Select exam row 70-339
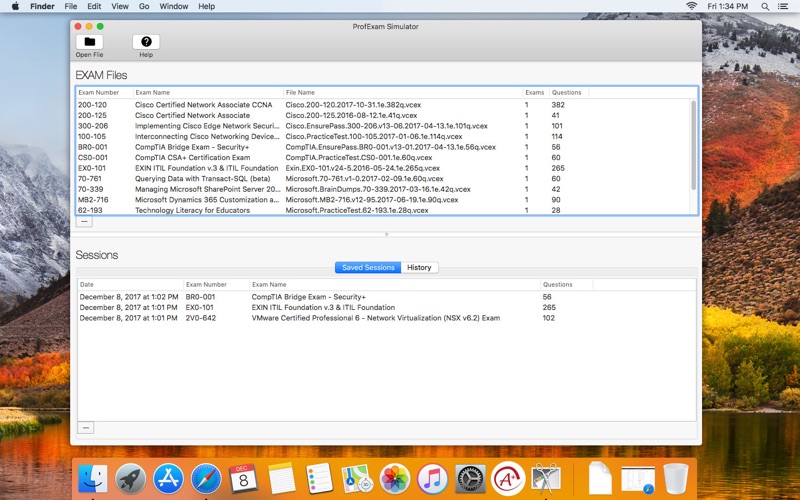 (x=383, y=189)
